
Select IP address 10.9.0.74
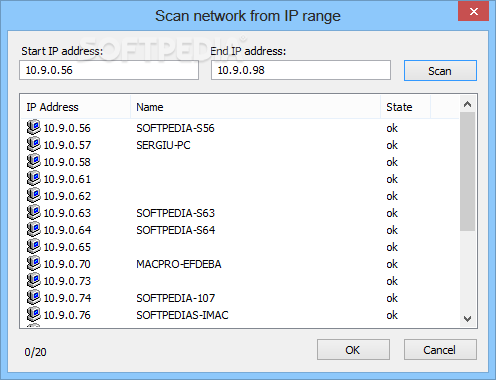pyautogui.click(x=67, y=298)
